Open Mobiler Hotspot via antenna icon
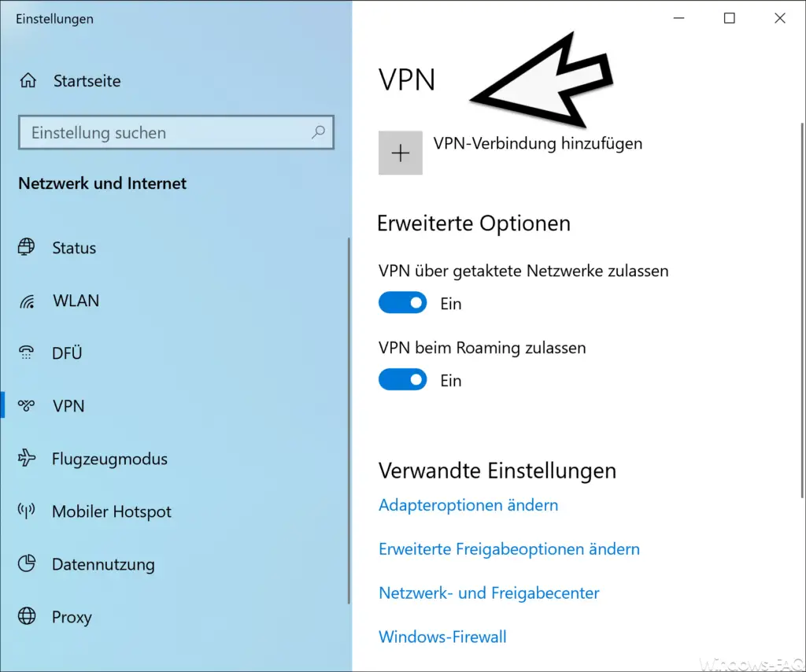Viewport: 806px width, 672px height. tap(26, 511)
